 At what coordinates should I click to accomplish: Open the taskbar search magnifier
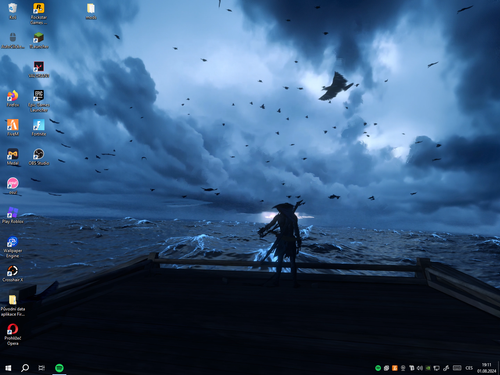coord(25,368)
